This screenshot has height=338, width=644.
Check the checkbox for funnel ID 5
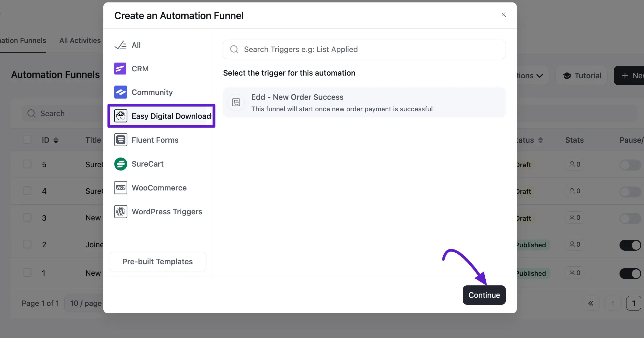pyautogui.click(x=27, y=164)
